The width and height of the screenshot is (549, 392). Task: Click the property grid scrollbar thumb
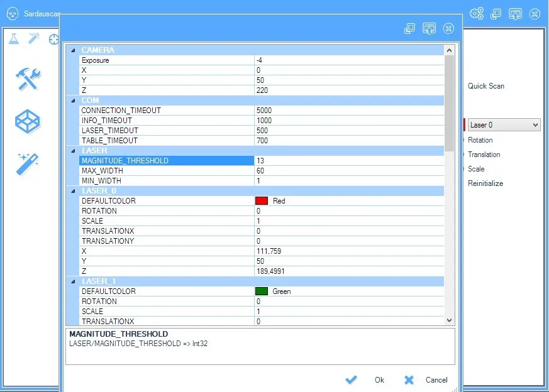pos(449,103)
